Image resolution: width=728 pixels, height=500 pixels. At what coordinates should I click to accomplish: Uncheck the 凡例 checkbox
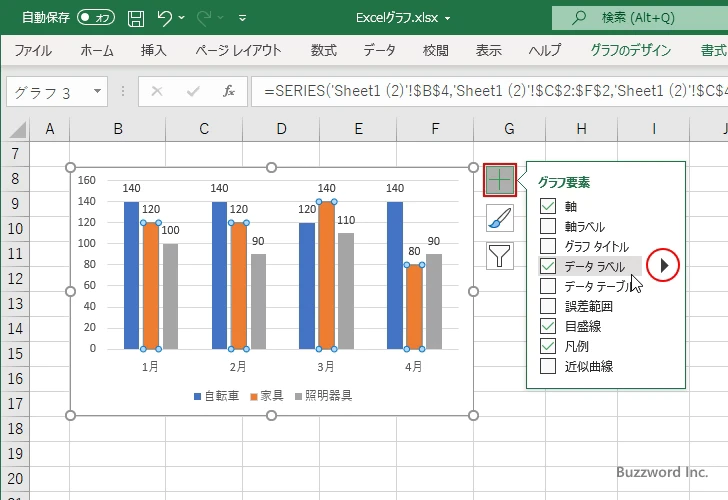point(548,346)
